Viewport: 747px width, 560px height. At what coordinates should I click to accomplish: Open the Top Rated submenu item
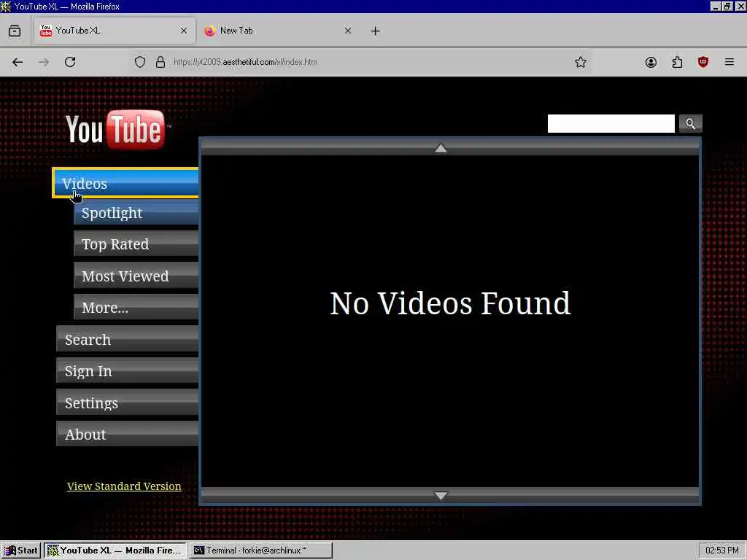[136, 244]
